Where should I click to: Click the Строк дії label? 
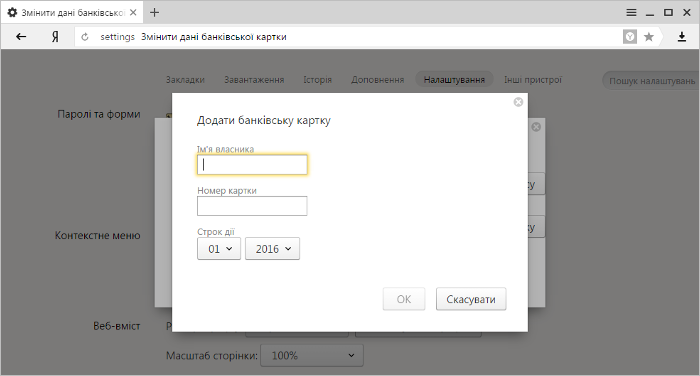click(216, 232)
